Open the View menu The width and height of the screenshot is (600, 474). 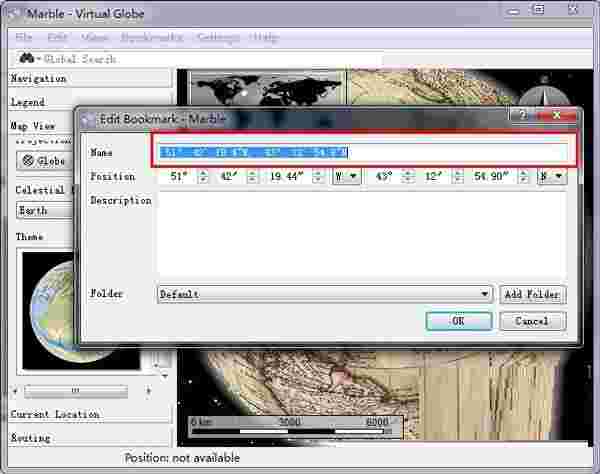click(94, 37)
